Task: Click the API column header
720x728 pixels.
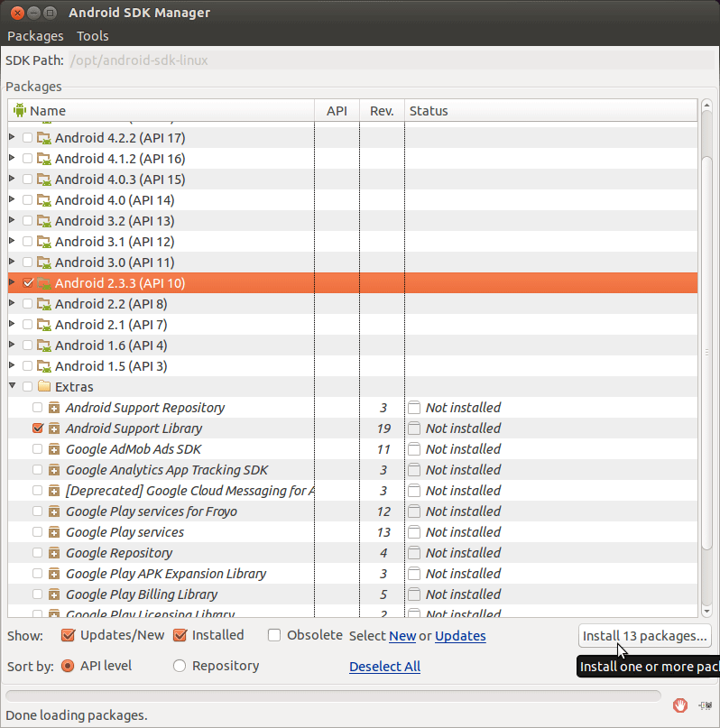Action: coord(337,110)
